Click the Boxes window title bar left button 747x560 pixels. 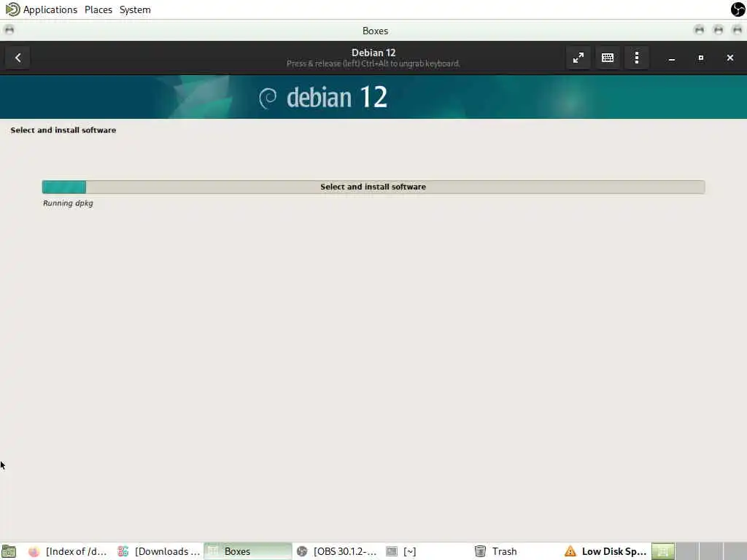click(9, 30)
